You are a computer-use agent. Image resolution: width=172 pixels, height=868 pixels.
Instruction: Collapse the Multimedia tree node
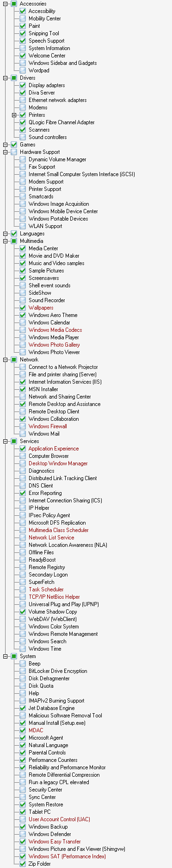point(6,241)
